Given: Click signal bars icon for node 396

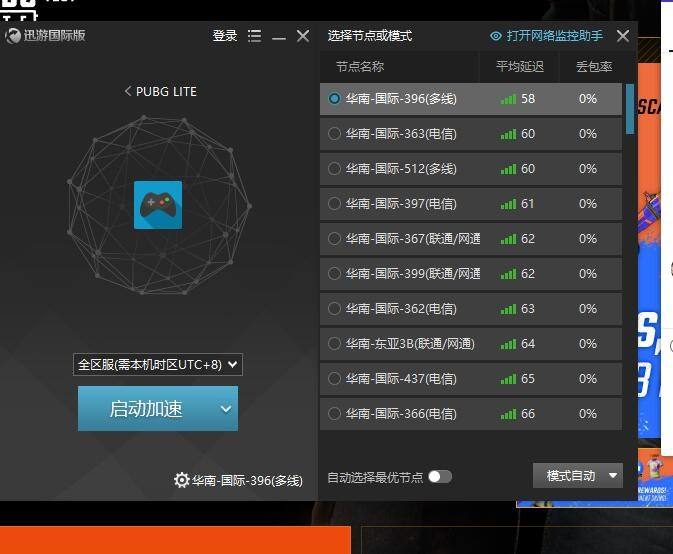Looking at the screenshot, I should click(508, 99).
